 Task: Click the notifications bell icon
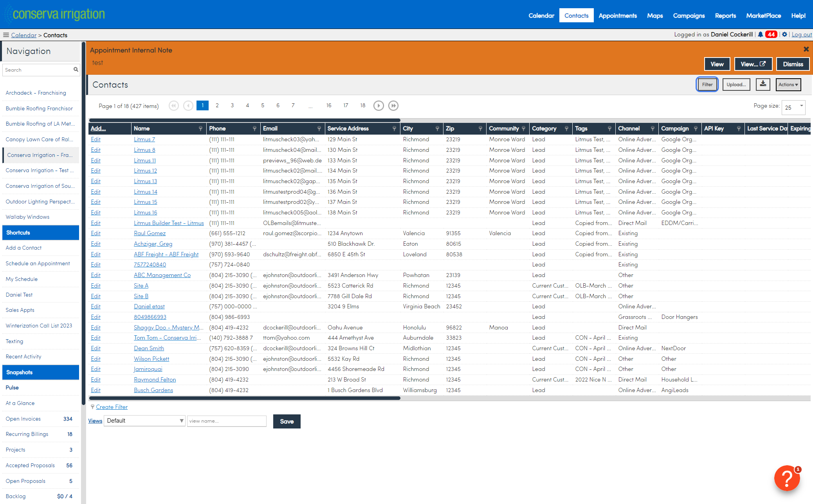point(760,34)
